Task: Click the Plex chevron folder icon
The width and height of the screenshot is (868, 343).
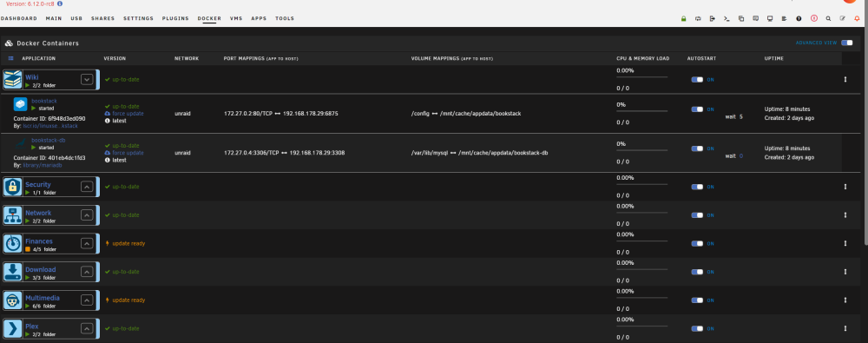Action: point(13,328)
